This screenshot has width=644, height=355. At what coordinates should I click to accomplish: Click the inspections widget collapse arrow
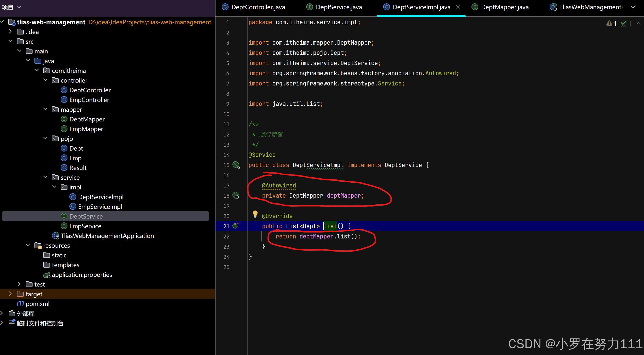pyautogui.click(x=639, y=24)
